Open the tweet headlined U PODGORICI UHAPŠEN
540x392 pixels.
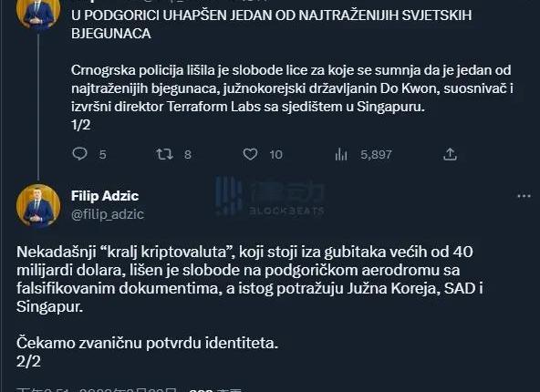272,25
